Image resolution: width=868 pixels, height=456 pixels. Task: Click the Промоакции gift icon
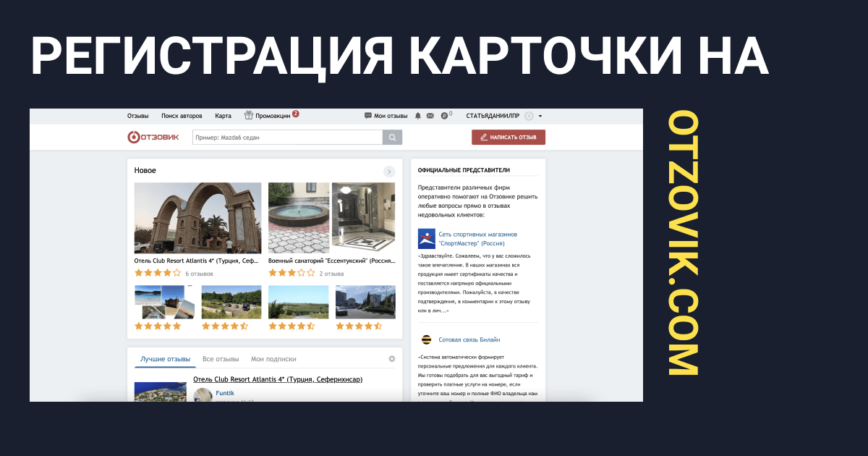tap(248, 115)
